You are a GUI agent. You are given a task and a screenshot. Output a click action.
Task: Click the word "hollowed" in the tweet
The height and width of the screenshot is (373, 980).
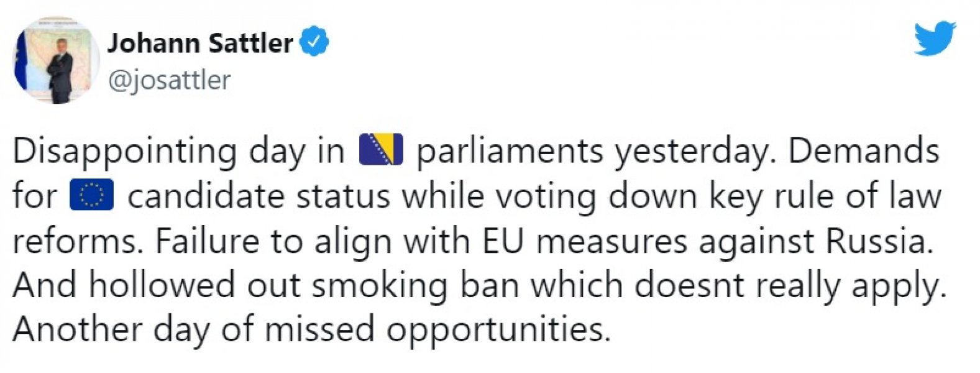[162, 286]
